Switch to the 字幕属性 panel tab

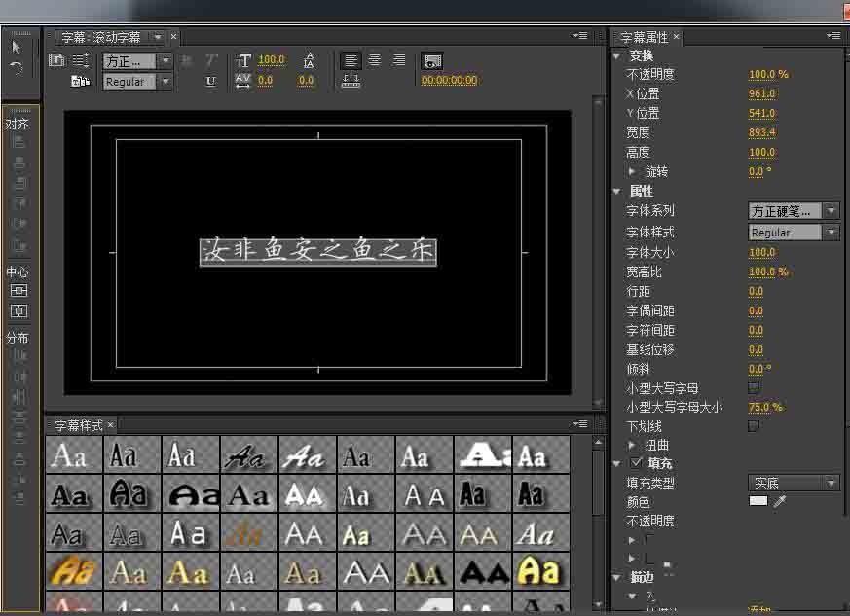(x=646, y=37)
